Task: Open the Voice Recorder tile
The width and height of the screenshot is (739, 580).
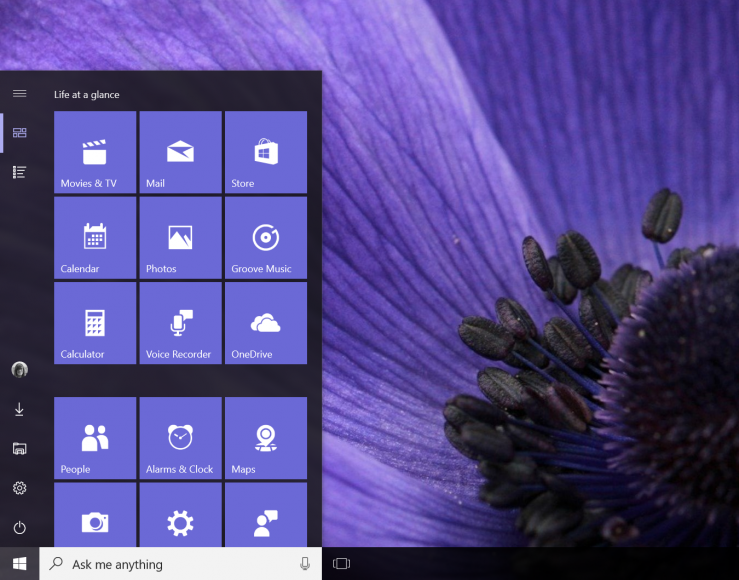Action: tap(180, 323)
